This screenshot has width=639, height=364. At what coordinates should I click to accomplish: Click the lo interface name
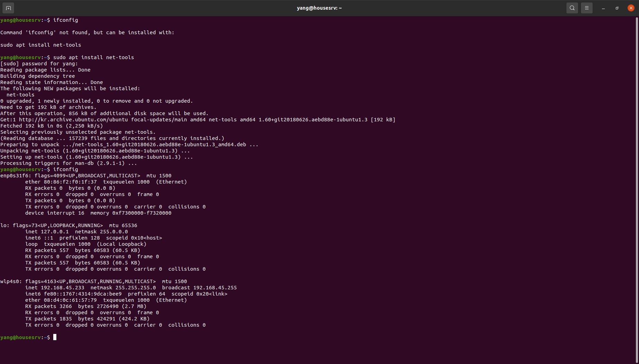click(x=3, y=225)
